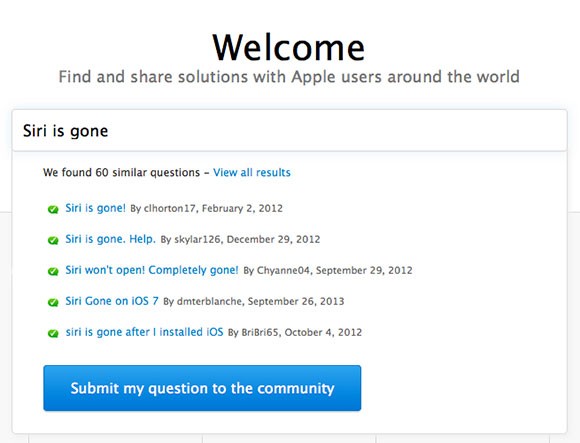Open the 'Siri is gone!' question by clhorton17

click(95, 208)
